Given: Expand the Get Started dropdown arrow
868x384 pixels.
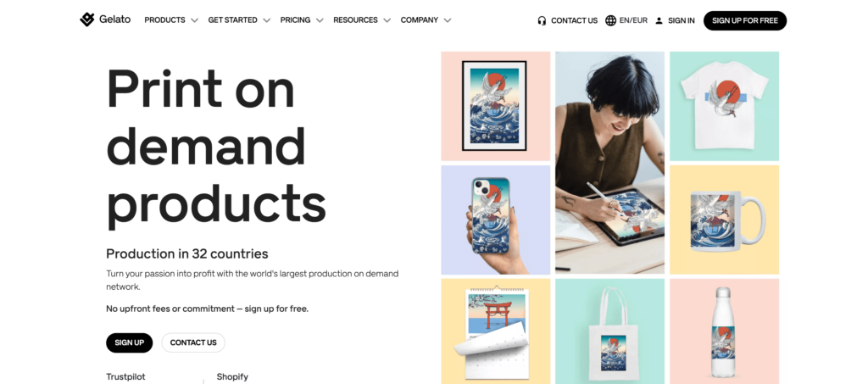Looking at the screenshot, I should tap(267, 20).
